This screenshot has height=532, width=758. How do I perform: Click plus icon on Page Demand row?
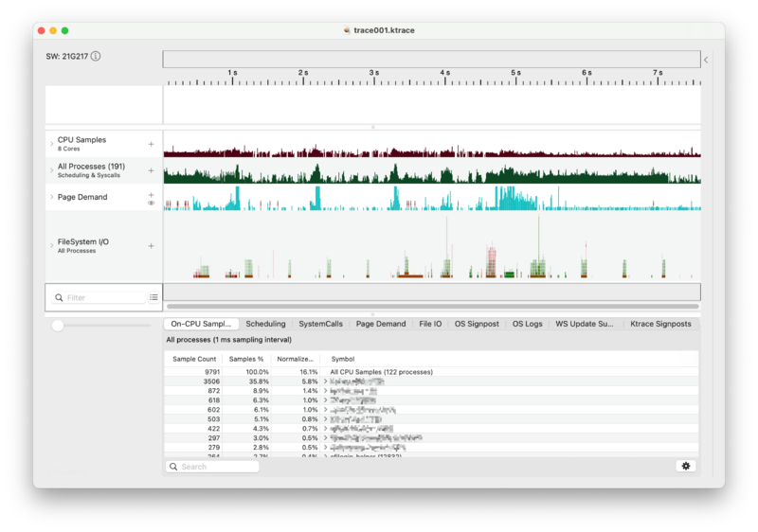(x=151, y=195)
